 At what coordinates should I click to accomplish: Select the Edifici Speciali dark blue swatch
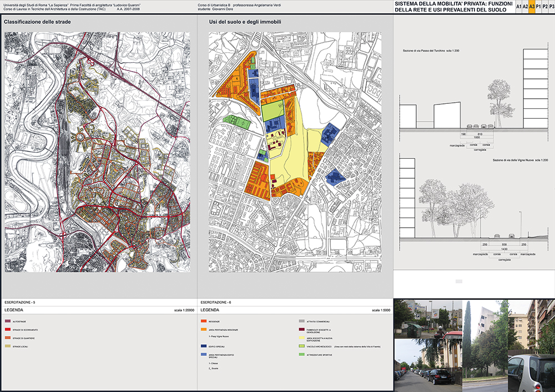[x=204, y=346]
